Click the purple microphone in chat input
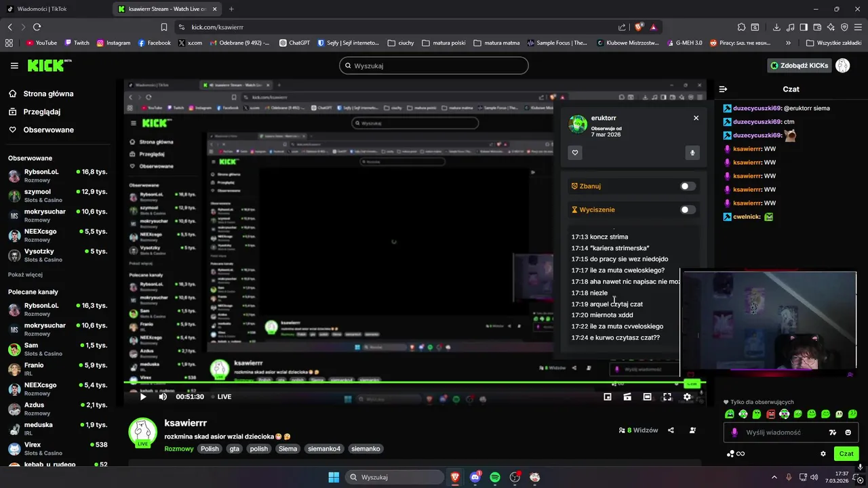The height and width of the screenshot is (488, 868). click(x=734, y=432)
